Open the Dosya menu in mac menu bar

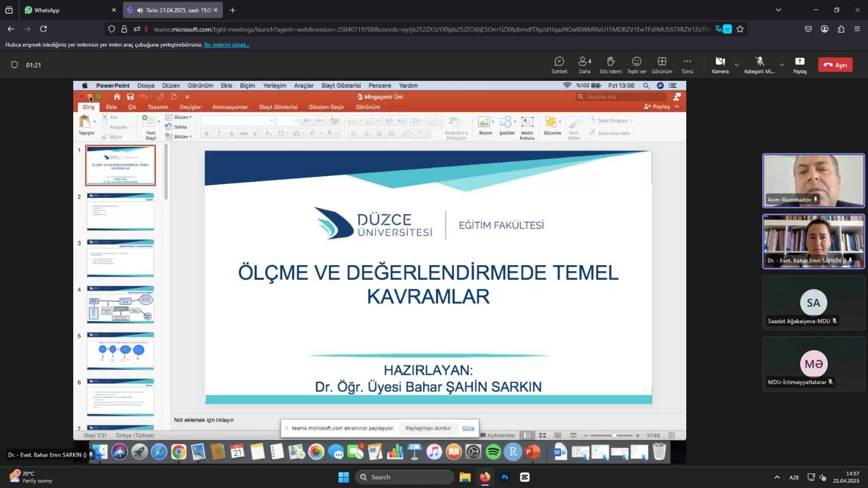click(x=145, y=86)
